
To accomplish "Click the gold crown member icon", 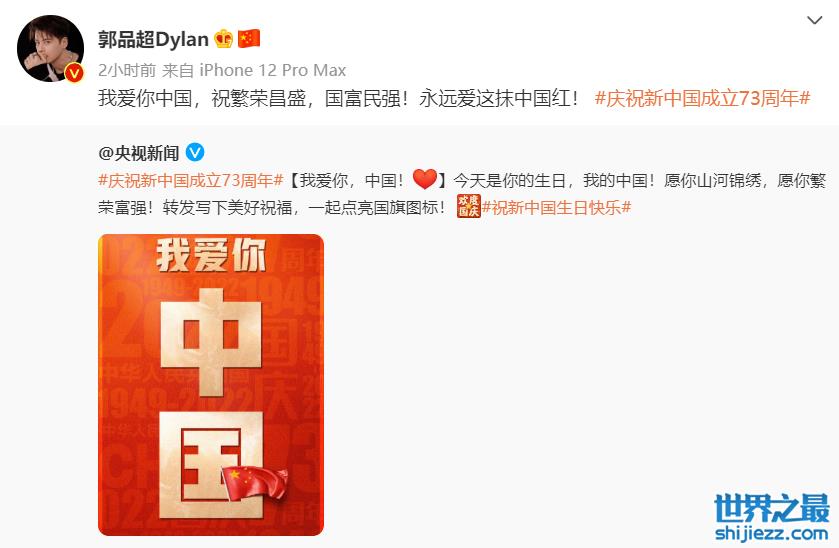I will [x=223, y=39].
